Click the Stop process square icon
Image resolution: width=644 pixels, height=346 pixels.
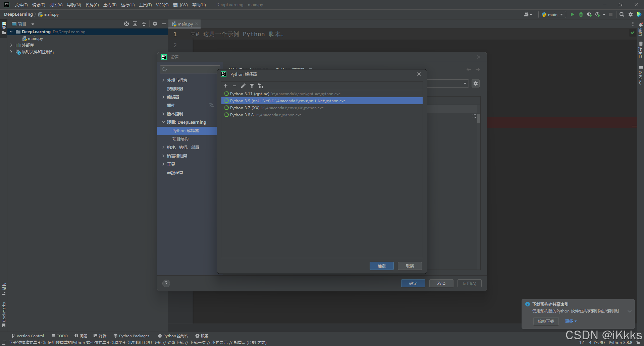611,14
